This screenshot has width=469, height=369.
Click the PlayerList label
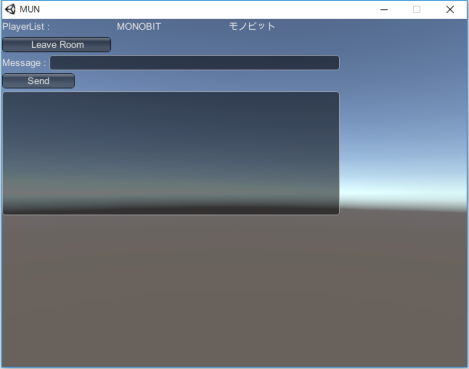click(x=26, y=27)
